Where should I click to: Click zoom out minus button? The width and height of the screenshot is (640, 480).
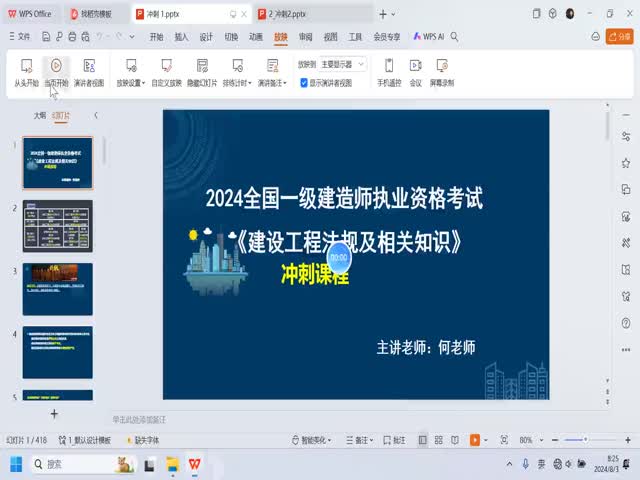[555, 440]
